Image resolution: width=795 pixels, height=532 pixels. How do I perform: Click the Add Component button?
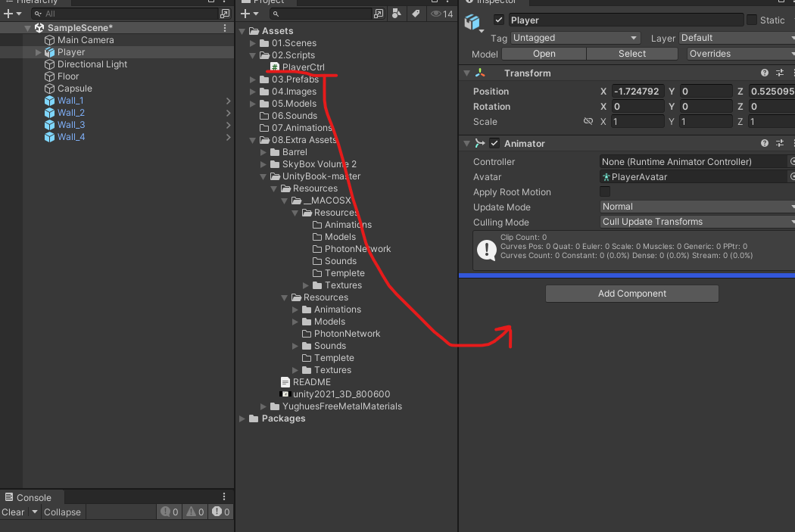tap(632, 294)
